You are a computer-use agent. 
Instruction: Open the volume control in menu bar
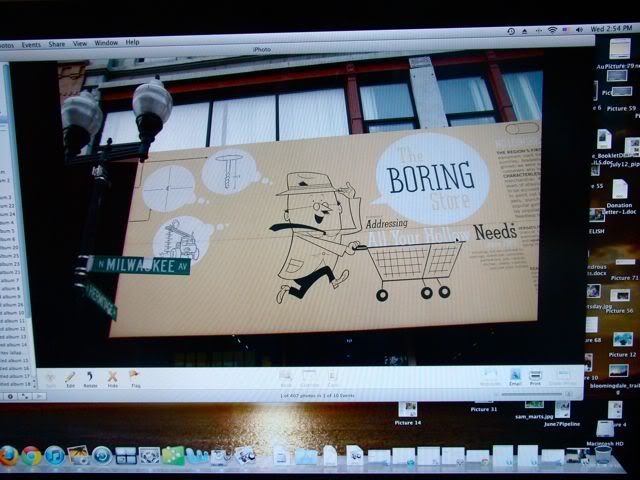pos(579,30)
